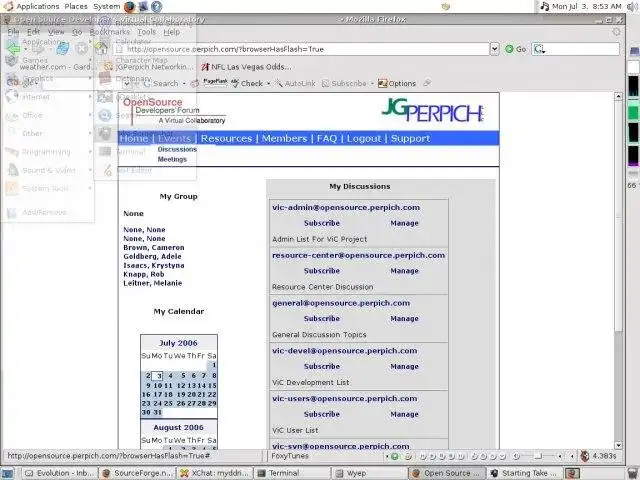The image size is (640, 480).
Task: Click the AutoLink toolbar button
Action: click(296, 83)
